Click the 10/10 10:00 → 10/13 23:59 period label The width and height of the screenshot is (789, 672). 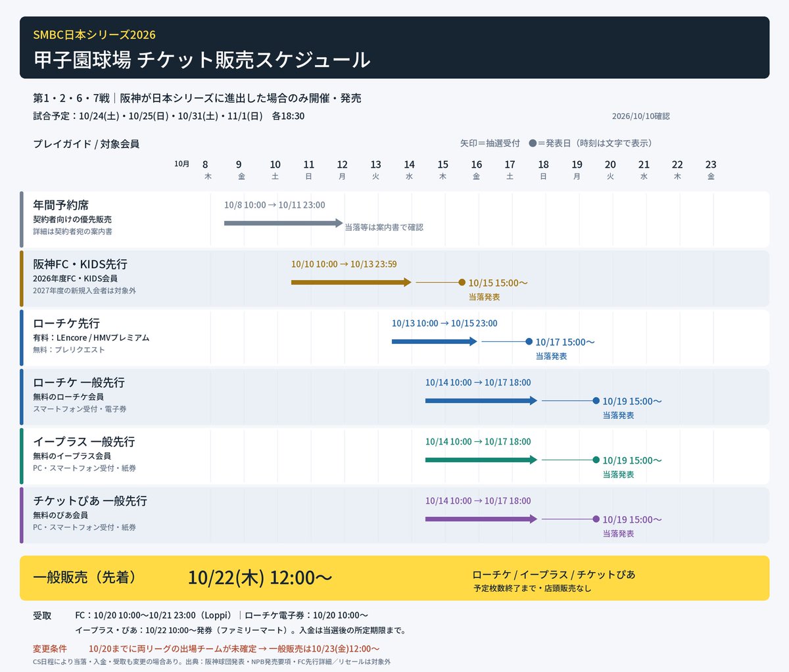pyautogui.click(x=344, y=264)
